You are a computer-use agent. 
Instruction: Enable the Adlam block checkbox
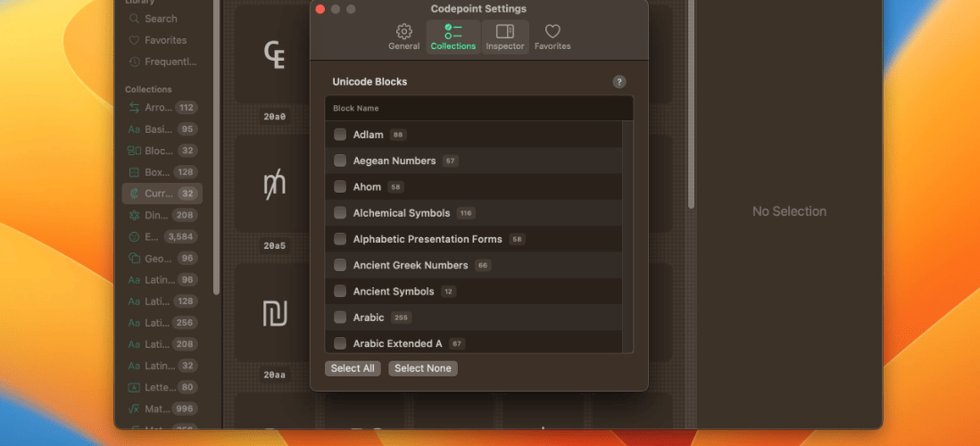click(340, 135)
